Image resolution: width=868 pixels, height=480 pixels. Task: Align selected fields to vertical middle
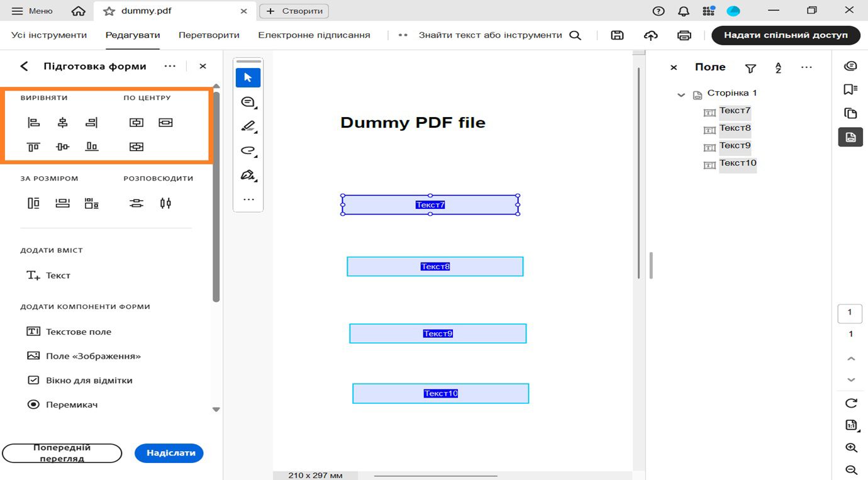[x=62, y=147]
